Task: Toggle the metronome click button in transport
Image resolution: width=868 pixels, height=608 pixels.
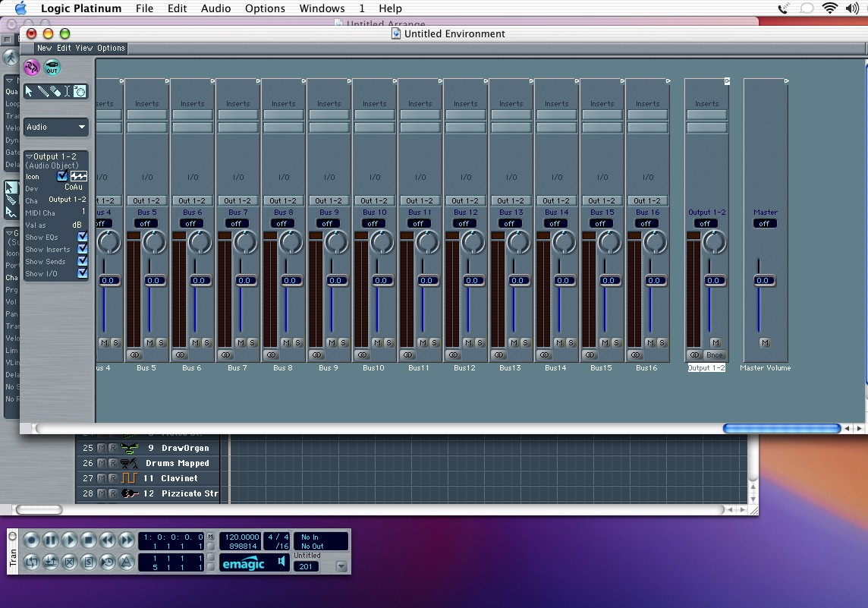Action: point(127,562)
